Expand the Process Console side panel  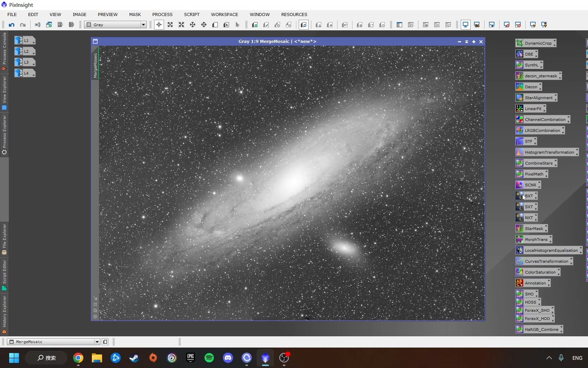click(4, 51)
